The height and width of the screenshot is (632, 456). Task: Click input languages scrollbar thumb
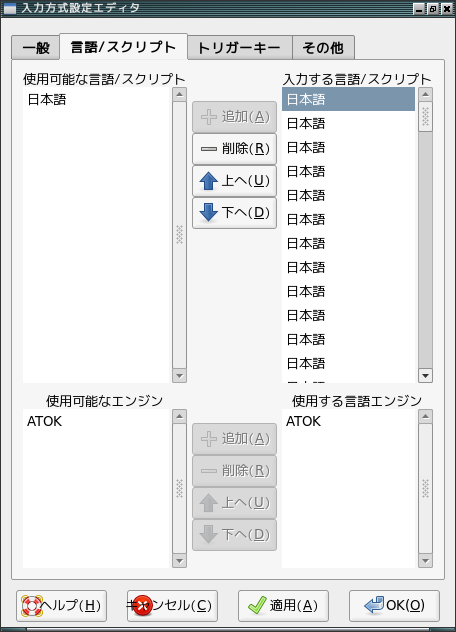(425, 116)
